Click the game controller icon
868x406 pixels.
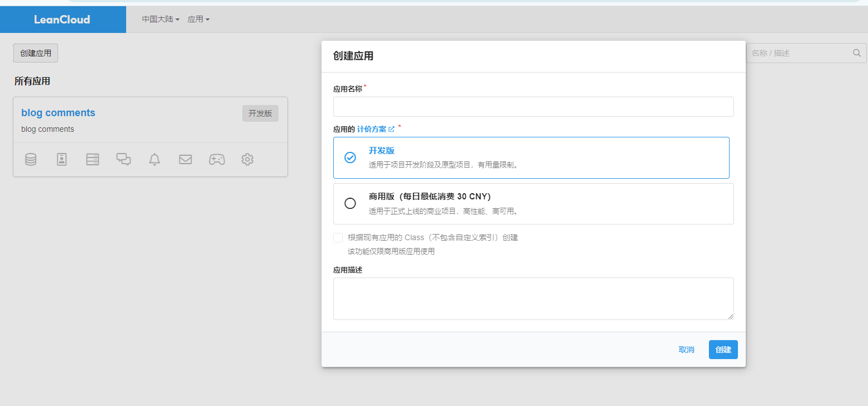point(217,159)
